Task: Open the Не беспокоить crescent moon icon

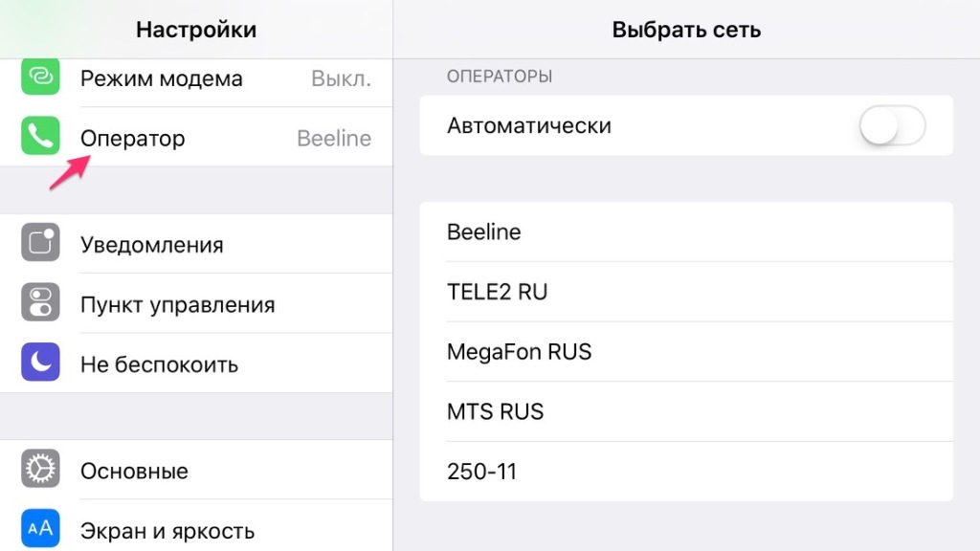Action: (39, 364)
